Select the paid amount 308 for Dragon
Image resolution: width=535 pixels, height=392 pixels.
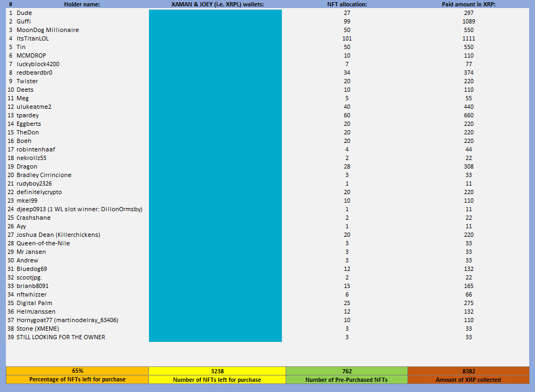[468, 166]
